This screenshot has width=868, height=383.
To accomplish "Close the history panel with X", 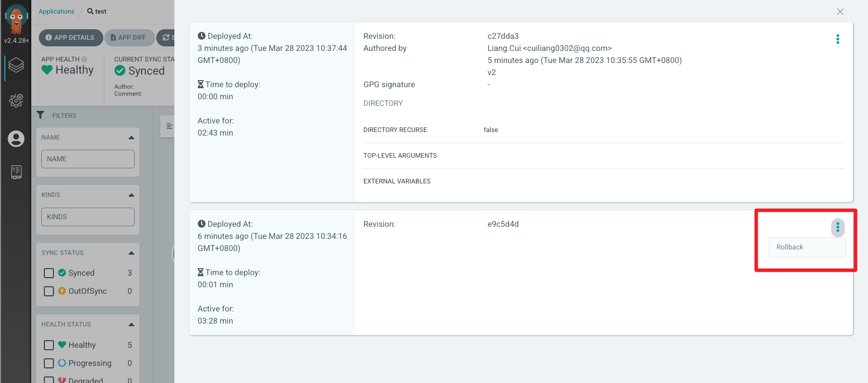I will pyautogui.click(x=840, y=12).
